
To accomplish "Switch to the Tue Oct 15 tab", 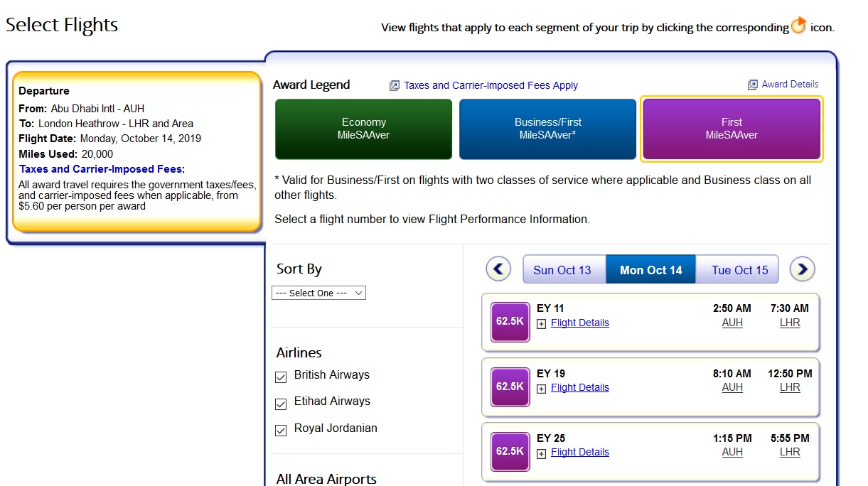I will pos(739,270).
